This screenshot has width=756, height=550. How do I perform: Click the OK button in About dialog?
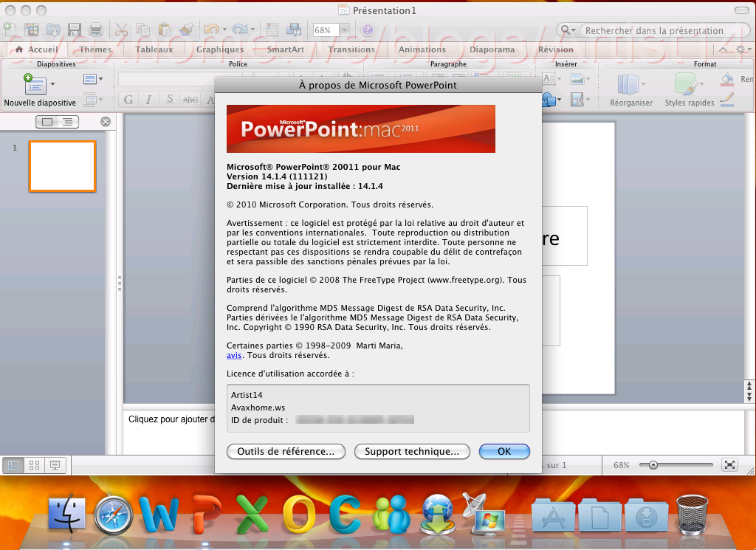pyautogui.click(x=504, y=452)
